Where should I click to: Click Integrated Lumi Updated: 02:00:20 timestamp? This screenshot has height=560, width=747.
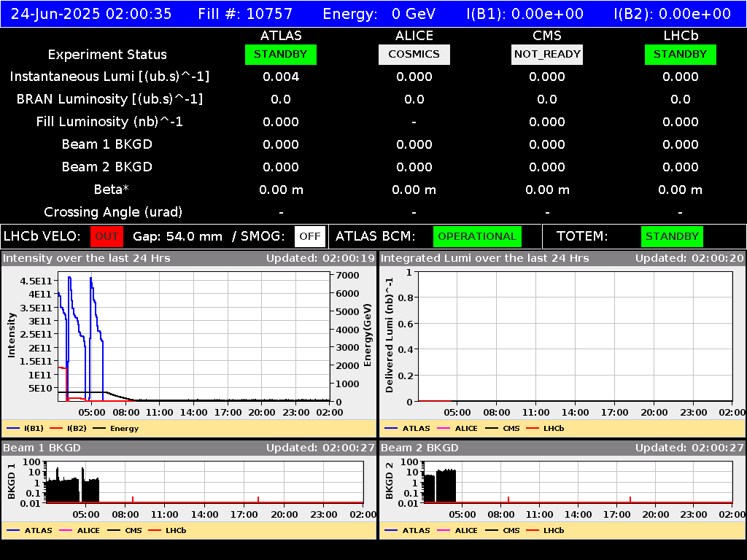pyautogui.click(x=689, y=259)
